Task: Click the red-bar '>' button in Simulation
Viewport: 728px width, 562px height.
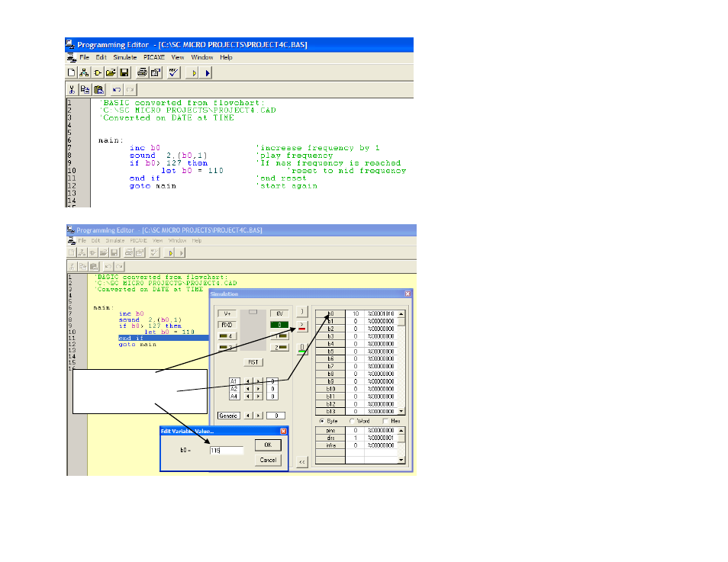Action: coord(301,326)
